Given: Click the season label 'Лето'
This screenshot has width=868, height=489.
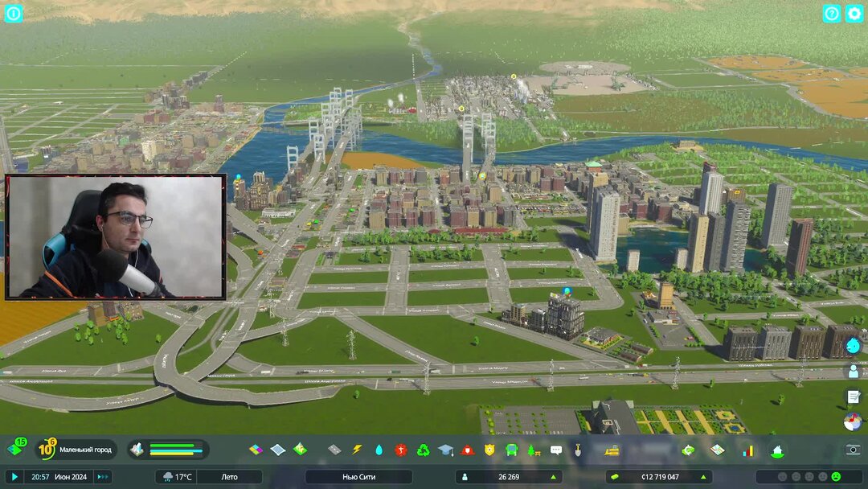Looking at the screenshot, I should pyautogui.click(x=229, y=476).
